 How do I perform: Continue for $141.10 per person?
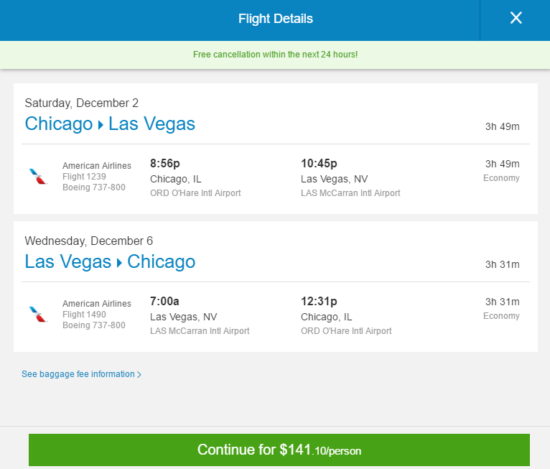tap(279, 450)
